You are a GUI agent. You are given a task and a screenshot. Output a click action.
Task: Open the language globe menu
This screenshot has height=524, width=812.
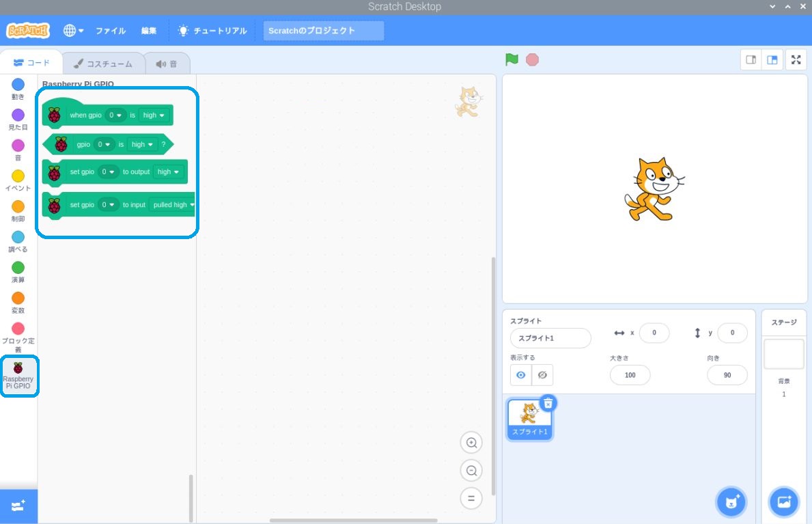73,31
